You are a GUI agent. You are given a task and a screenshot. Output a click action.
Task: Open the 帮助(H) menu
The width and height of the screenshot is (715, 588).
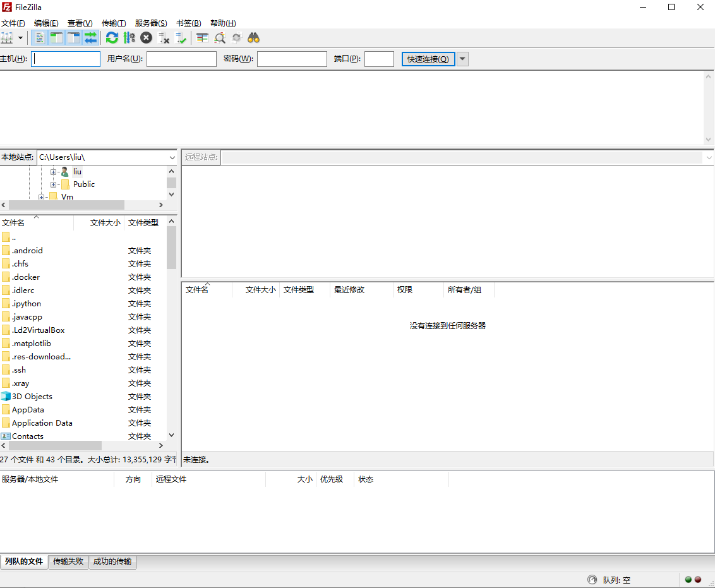tap(223, 23)
